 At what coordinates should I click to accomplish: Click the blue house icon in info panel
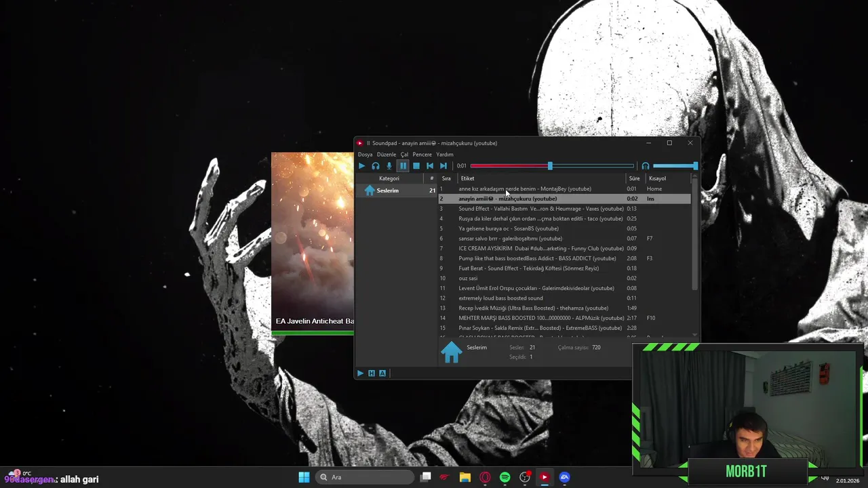pyautogui.click(x=452, y=352)
